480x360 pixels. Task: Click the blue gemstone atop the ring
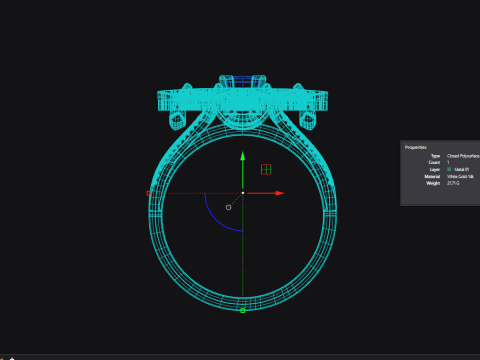(x=243, y=82)
